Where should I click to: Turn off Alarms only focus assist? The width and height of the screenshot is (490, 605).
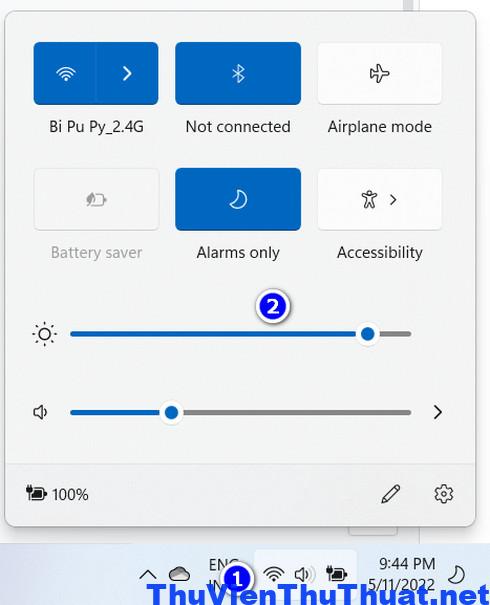pos(238,199)
